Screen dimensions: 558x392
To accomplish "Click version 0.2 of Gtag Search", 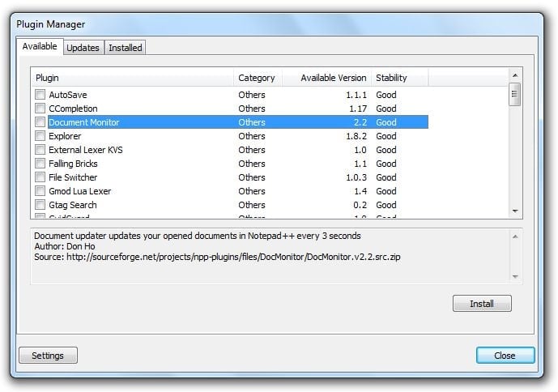I will tap(360, 205).
